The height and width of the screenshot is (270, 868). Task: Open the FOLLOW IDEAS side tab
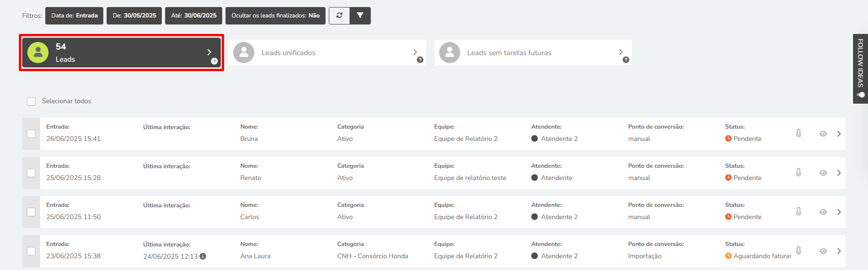[860, 69]
